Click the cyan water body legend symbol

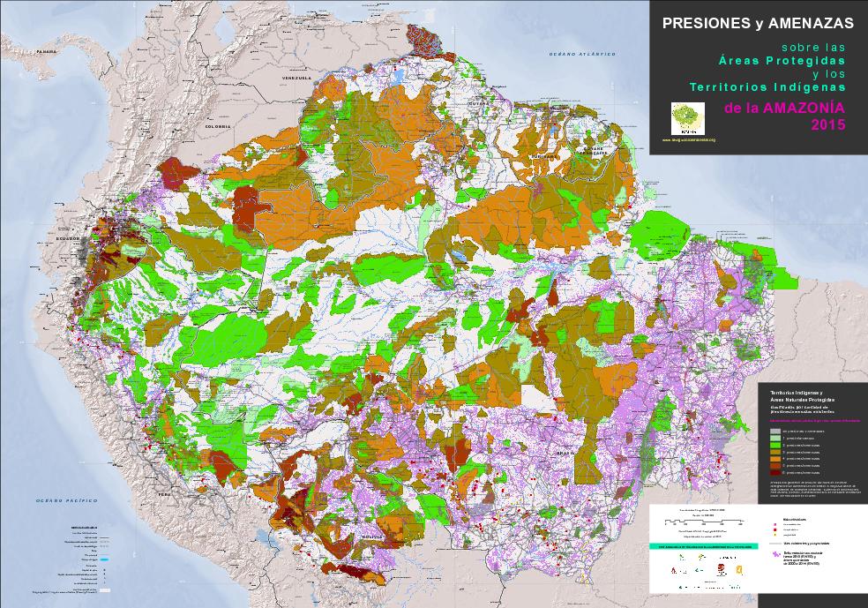[x=102, y=559]
